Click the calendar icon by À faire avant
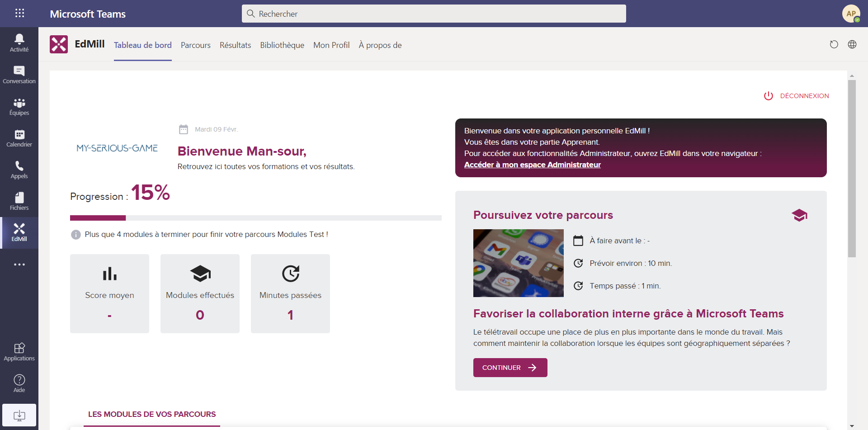Screen dimensions: 868x430 point(578,241)
